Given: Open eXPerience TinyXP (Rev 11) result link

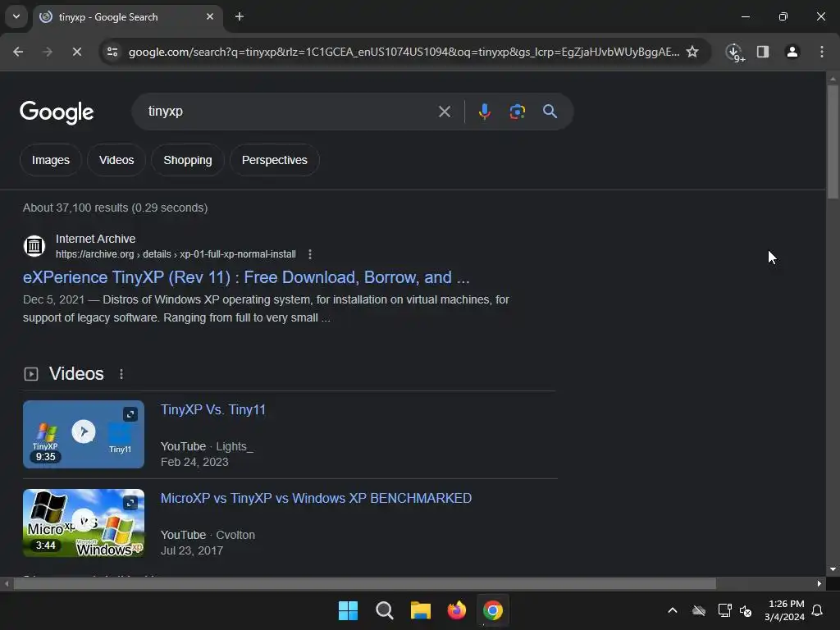Looking at the screenshot, I should pos(246,277).
